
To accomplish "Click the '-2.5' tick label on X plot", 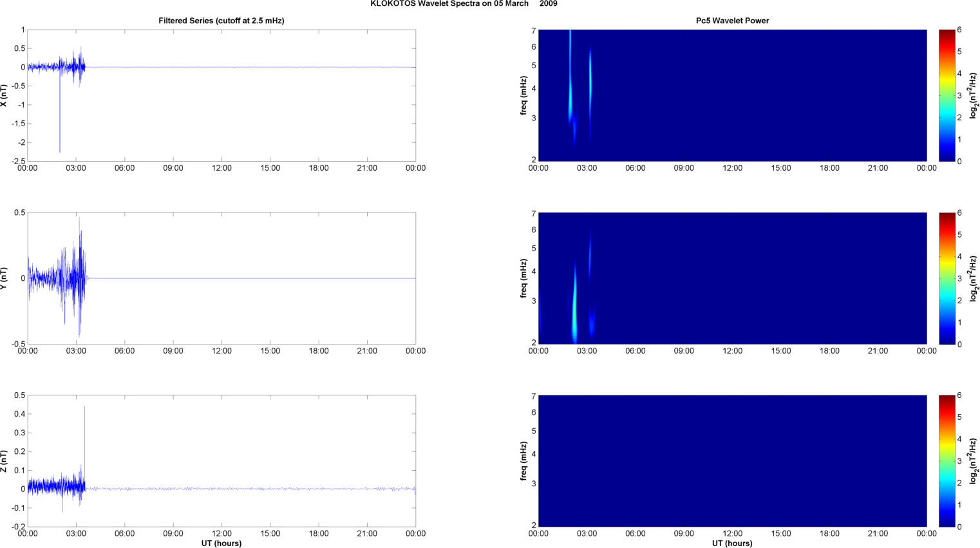I will [19, 161].
